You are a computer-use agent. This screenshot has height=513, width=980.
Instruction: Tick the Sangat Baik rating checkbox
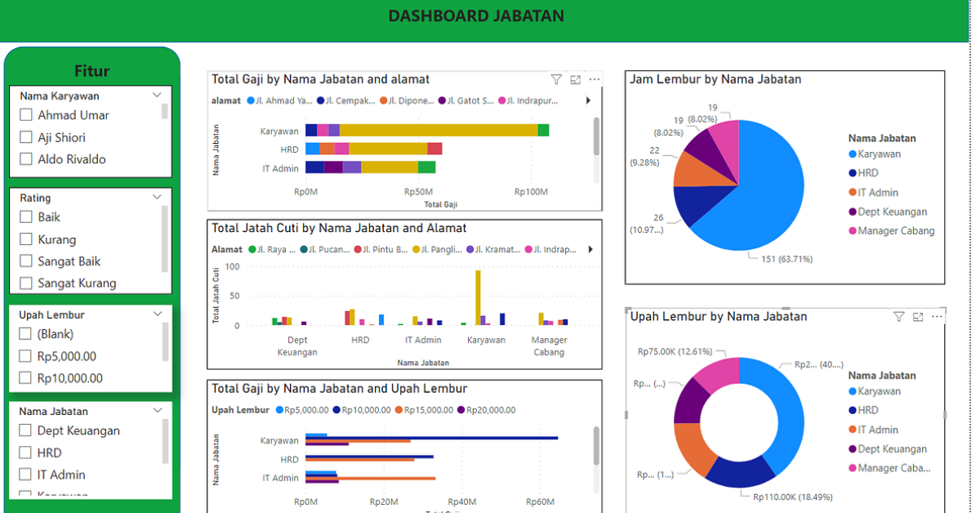pyautogui.click(x=26, y=261)
